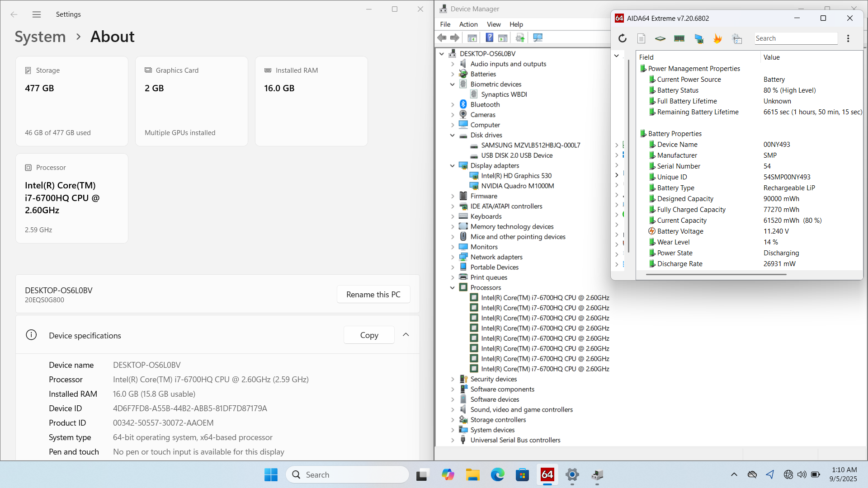
Task: Expand the Bluetooth device category
Action: (x=453, y=104)
